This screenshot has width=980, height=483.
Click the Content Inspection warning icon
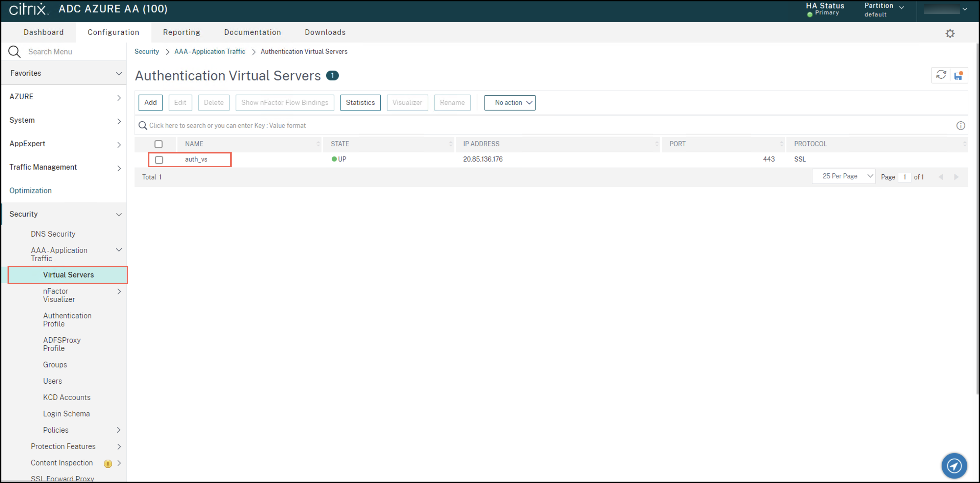click(x=108, y=463)
